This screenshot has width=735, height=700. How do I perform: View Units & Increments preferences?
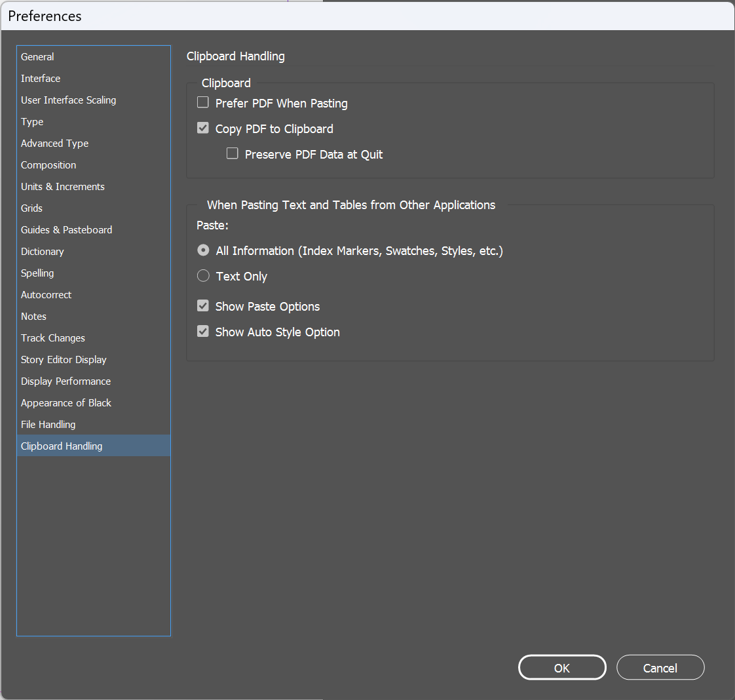click(62, 186)
